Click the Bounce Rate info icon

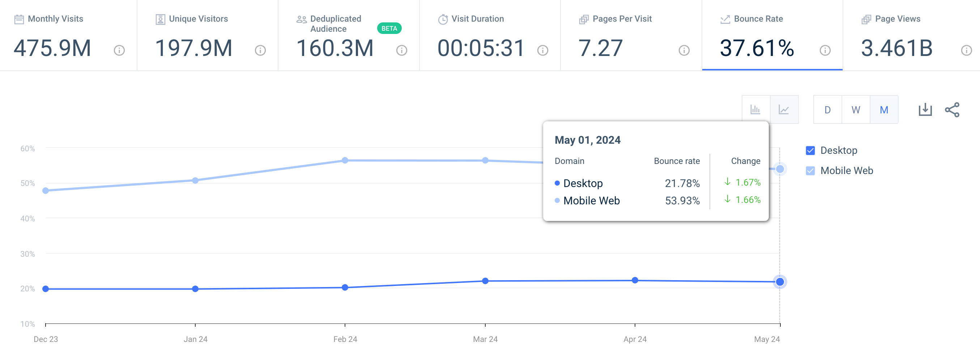(x=824, y=49)
